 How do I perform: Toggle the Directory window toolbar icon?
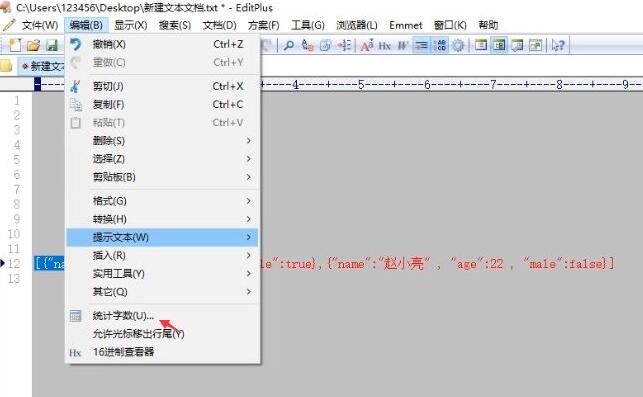point(481,45)
